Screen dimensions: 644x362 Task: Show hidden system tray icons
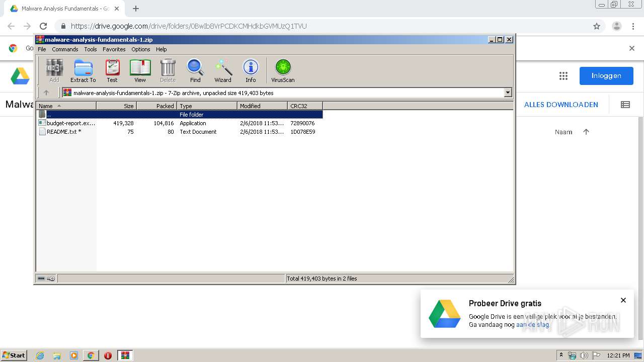(x=561, y=355)
